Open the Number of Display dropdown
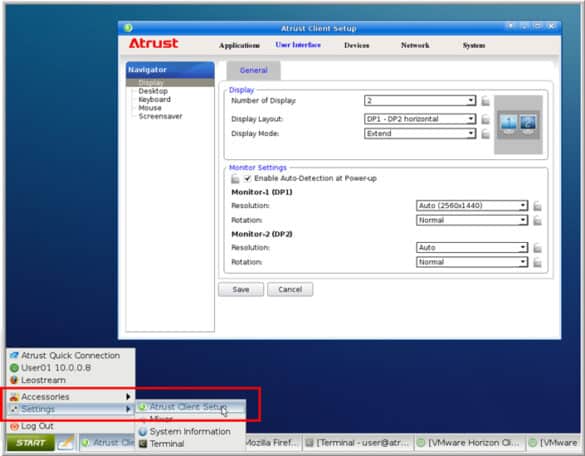The image size is (585, 456). pos(420,101)
